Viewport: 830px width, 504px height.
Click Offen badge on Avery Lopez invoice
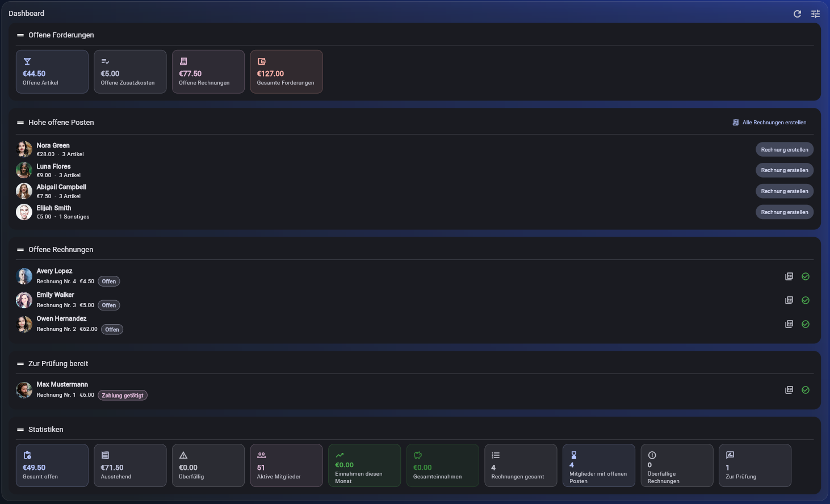coord(109,282)
